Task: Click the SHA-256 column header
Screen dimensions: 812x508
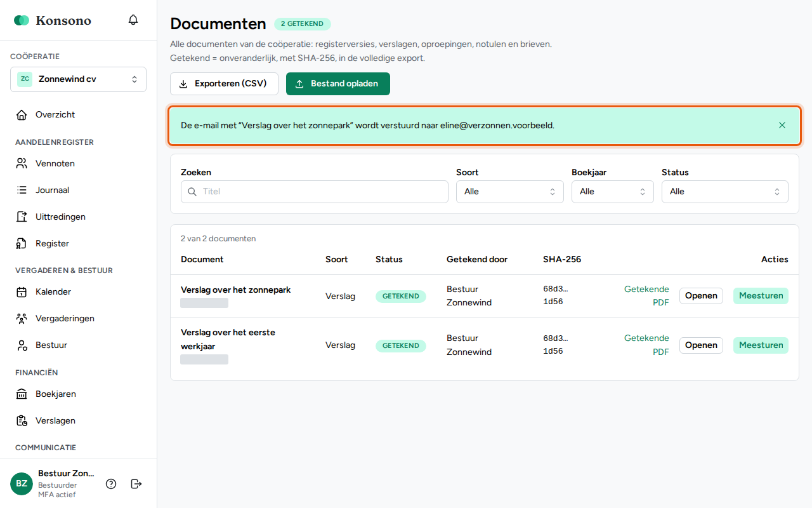Action: pyautogui.click(x=562, y=259)
